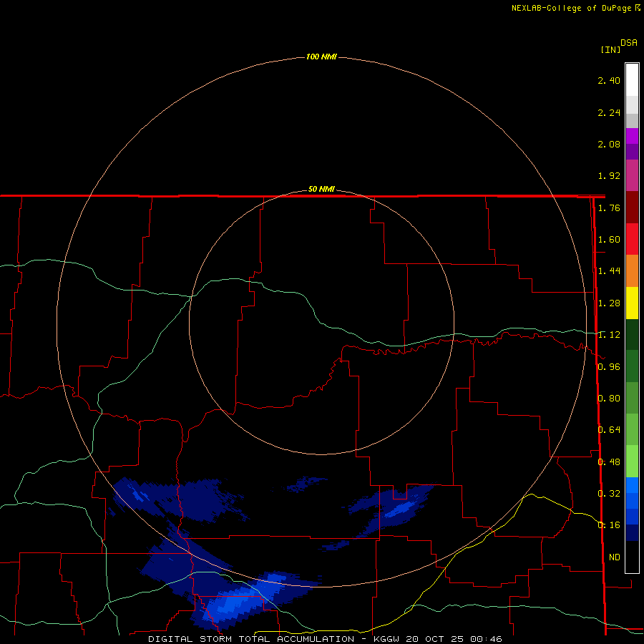Click the ND legend label

click(x=615, y=557)
